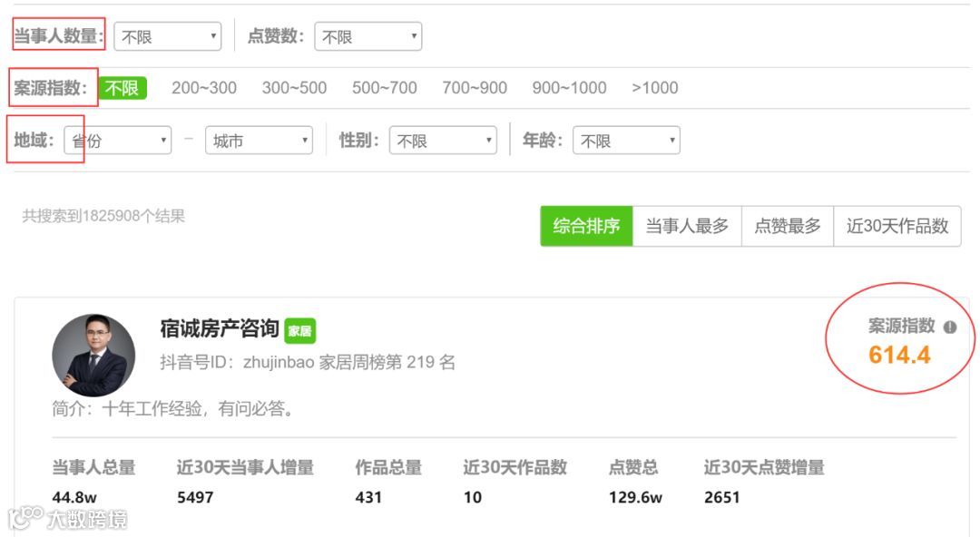Click the info icon next to 案源指数
The width and height of the screenshot is (980, 537).
point(950,327)
